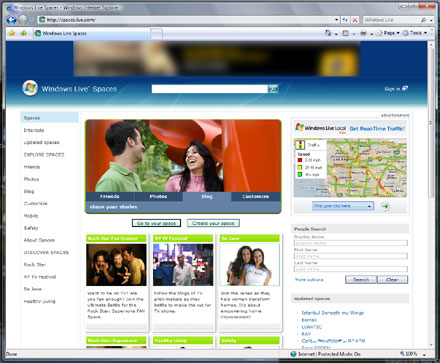This screenshot has width=440, height=363.
Task: Click the red Stop X icon
Action: tap(355, 20)
